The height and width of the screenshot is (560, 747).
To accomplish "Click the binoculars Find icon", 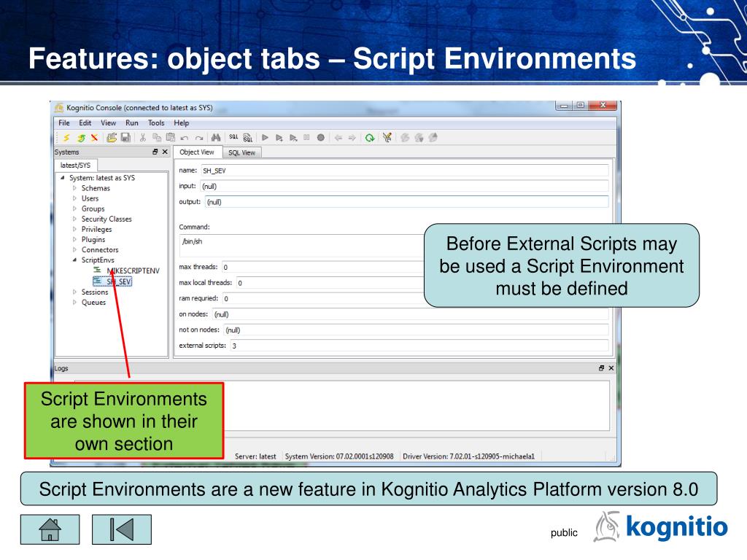I will click(216, 138).
